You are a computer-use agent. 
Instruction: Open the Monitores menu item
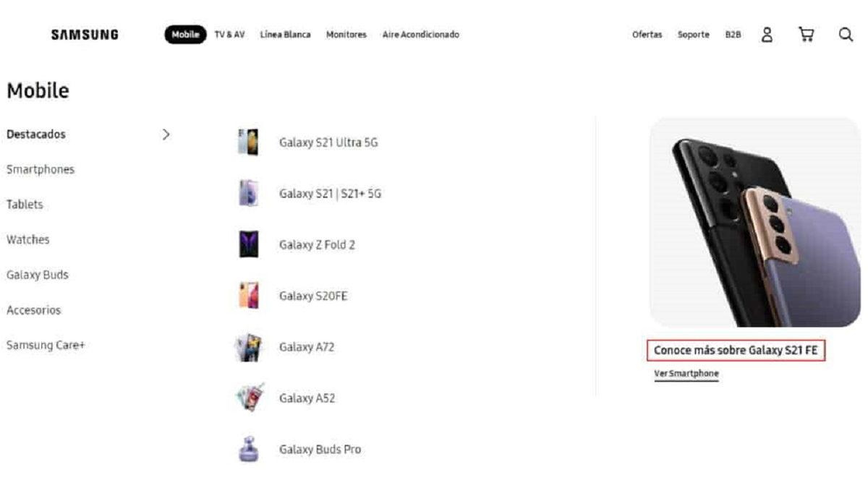[346, 34]
